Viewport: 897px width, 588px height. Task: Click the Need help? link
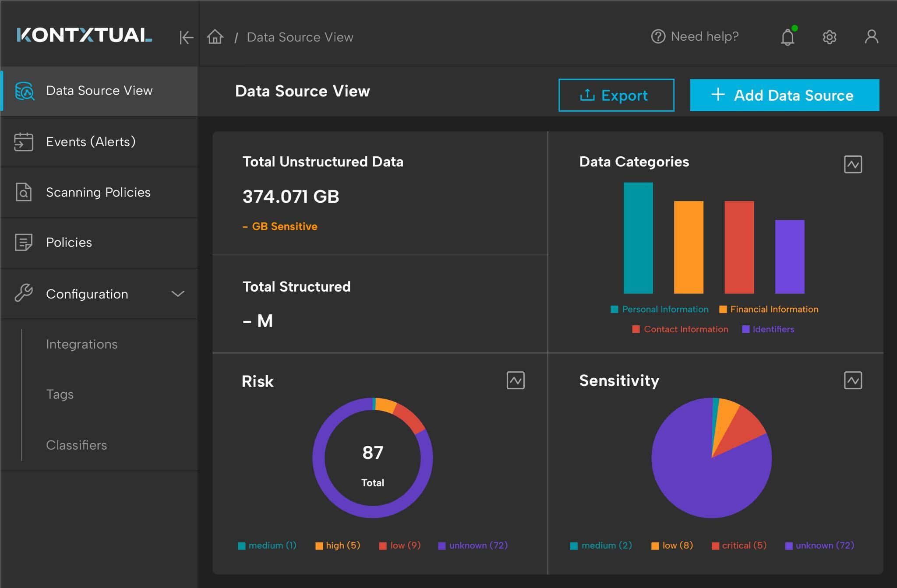(x=695, y=37)
